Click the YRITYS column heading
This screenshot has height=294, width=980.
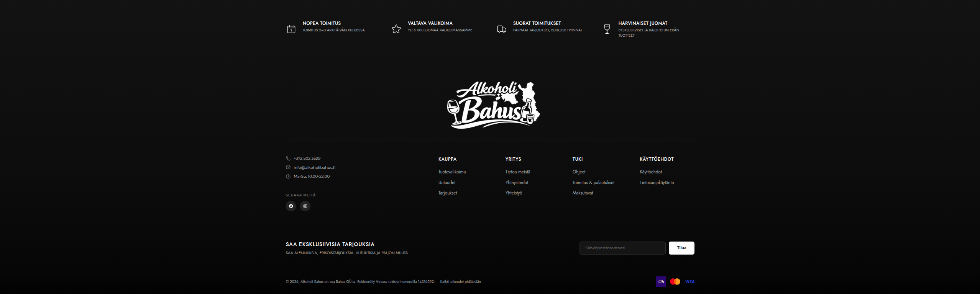pyautogui.click(x=513, y=159)
